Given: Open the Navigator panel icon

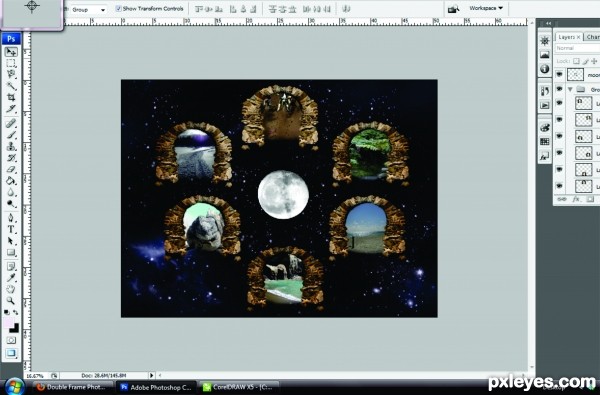Looking at the screenshot, I should click(x=545, y=41).
